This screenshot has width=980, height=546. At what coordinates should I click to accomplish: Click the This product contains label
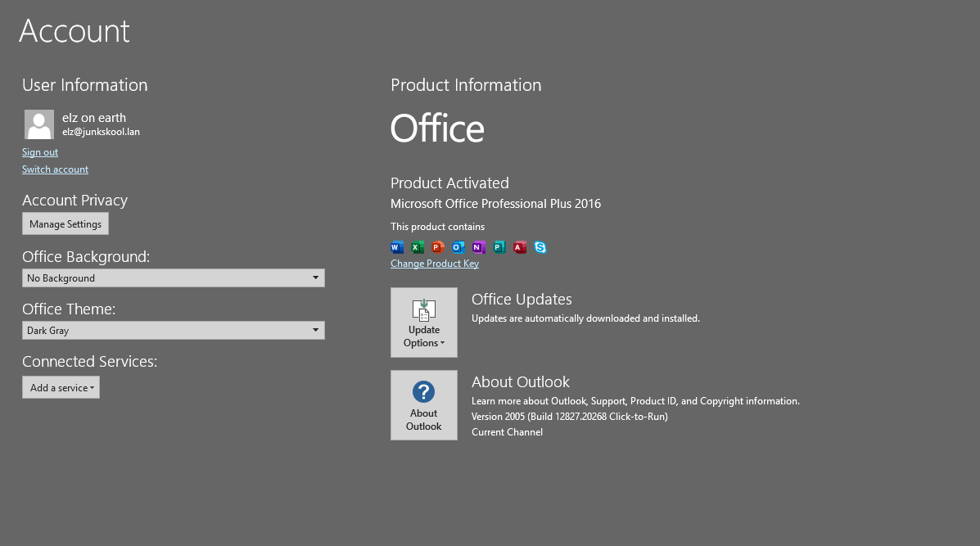click(437, 227)
